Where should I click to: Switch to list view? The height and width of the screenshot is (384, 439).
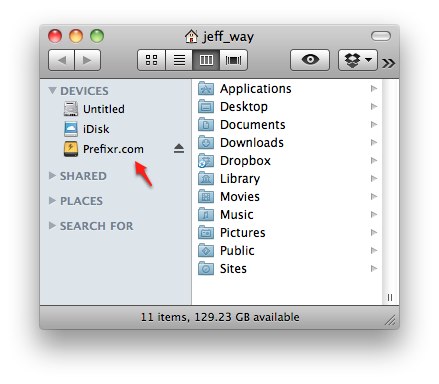pos(179,60)
